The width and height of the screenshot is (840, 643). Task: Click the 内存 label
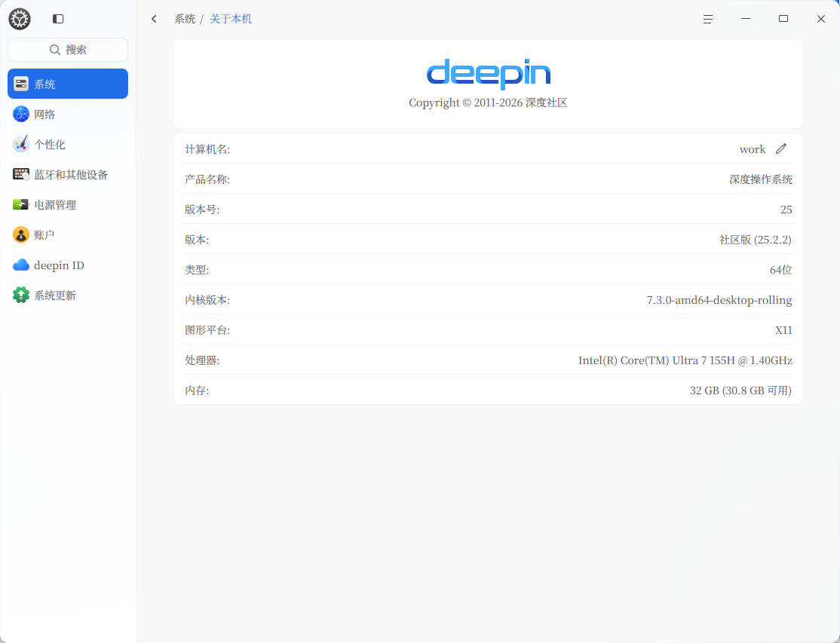197,390
